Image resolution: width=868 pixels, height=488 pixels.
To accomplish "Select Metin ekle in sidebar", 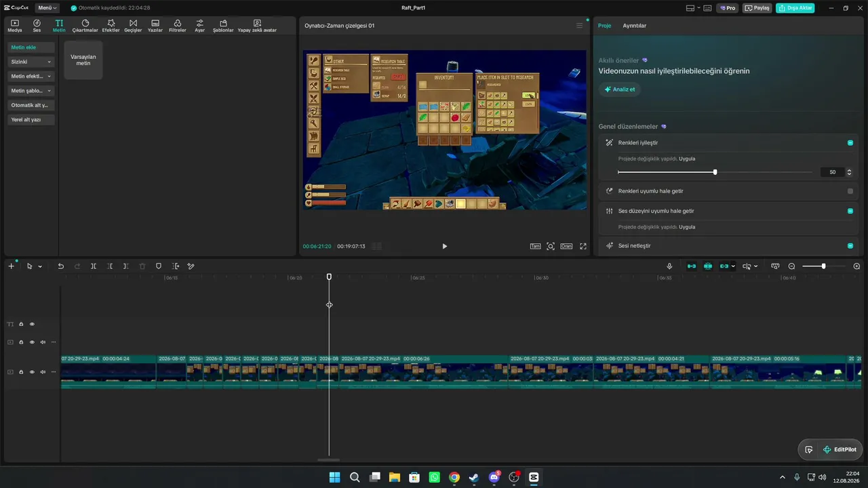I will (x=31, y=47).
